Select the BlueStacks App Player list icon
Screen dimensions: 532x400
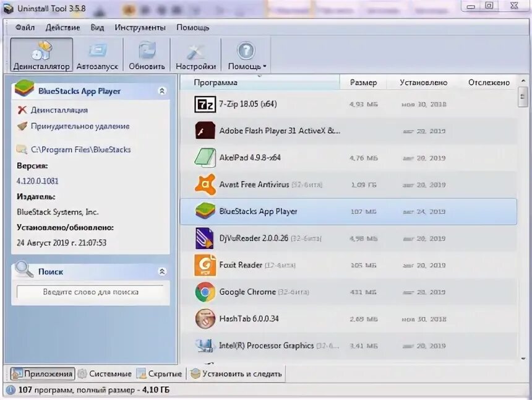click(205, 211)
